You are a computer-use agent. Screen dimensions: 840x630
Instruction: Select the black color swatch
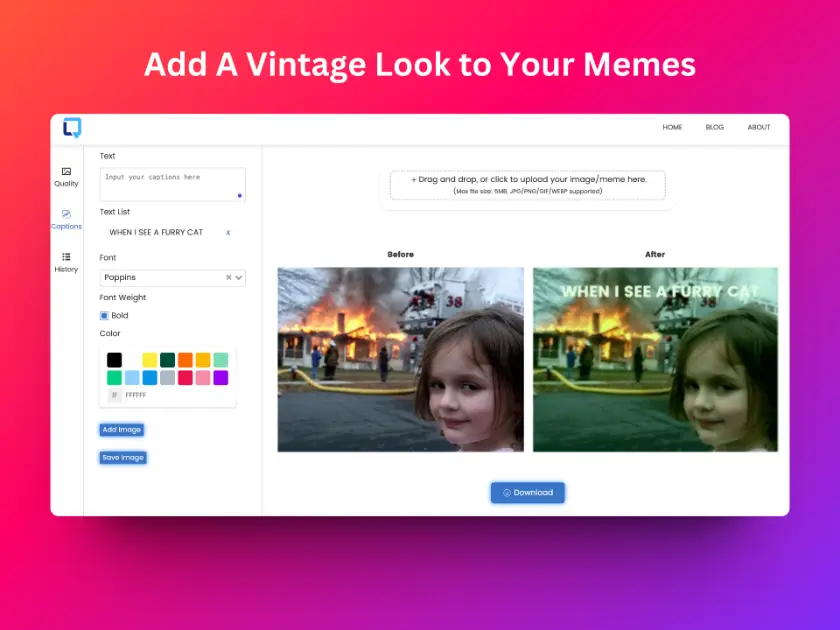click(x=113, y=359)
